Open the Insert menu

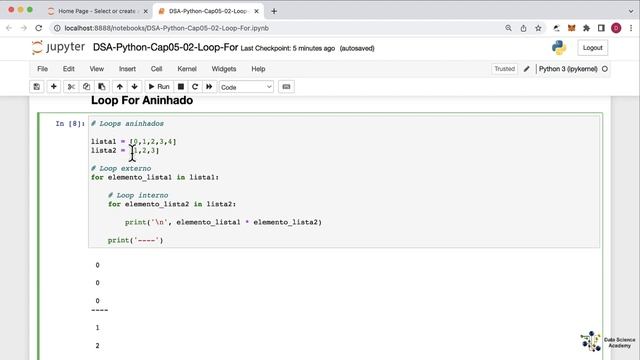click(127, 69)
